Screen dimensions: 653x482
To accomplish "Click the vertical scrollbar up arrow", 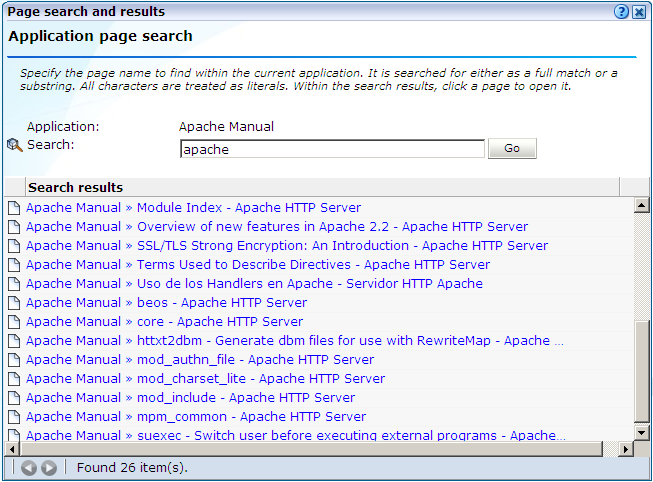I will tap(641, 205).
